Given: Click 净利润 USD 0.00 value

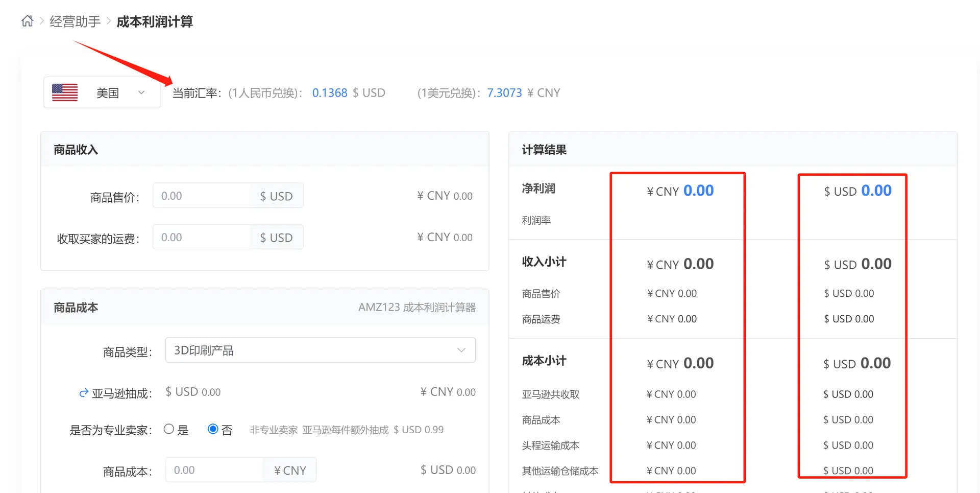Looking at the screenshot, I should pyautogui.click(x=857, y=191).
